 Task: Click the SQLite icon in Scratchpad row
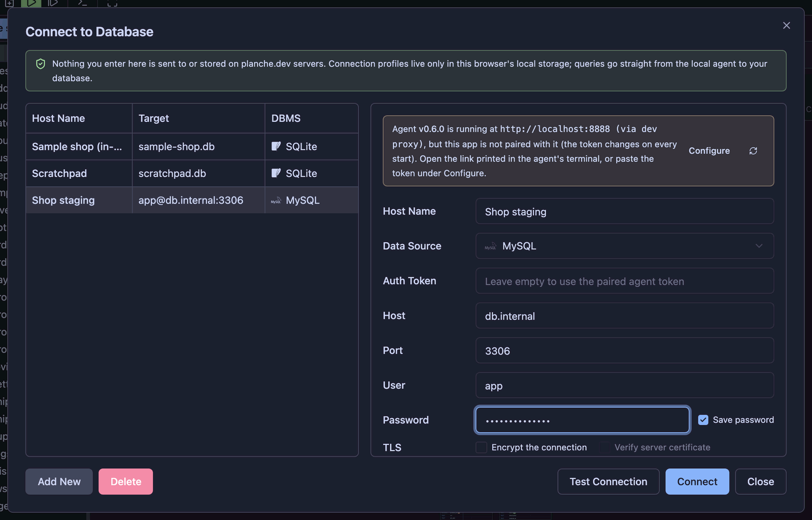pos(276,173)
